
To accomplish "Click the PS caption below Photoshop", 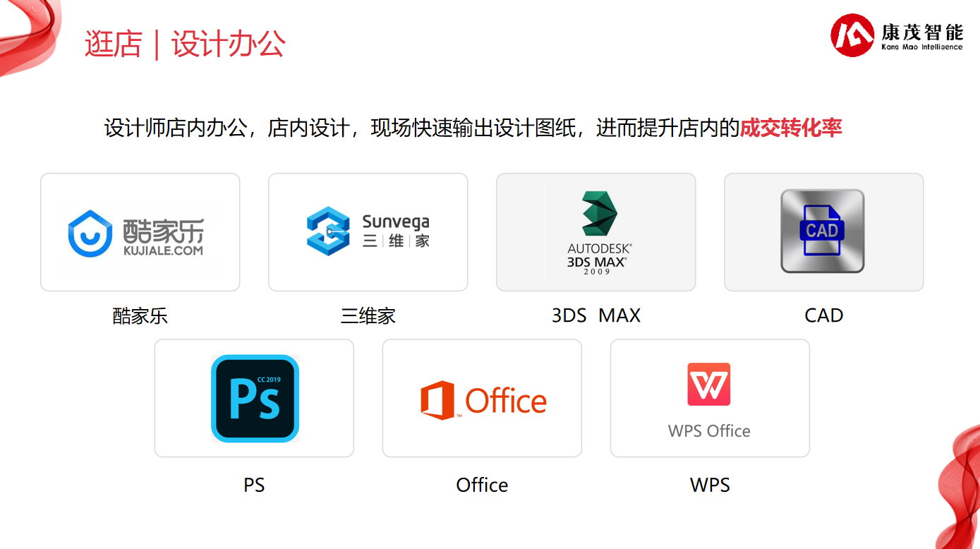I will tap(254, 485).
